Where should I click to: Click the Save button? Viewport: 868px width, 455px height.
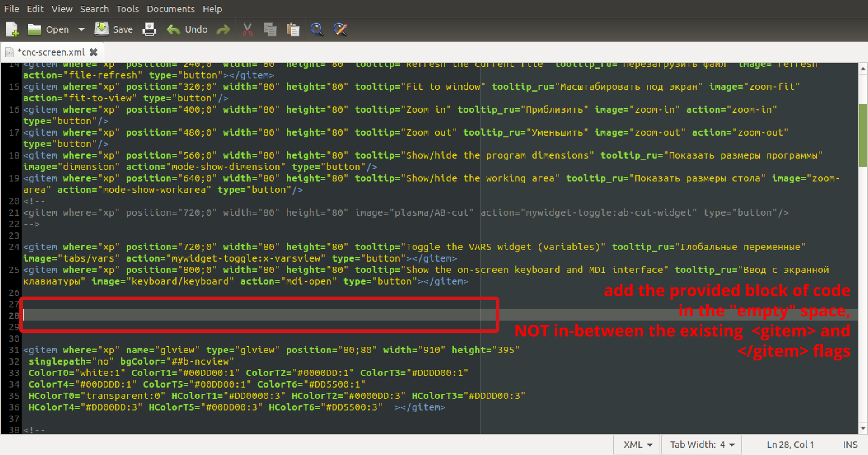pos(114,29)
